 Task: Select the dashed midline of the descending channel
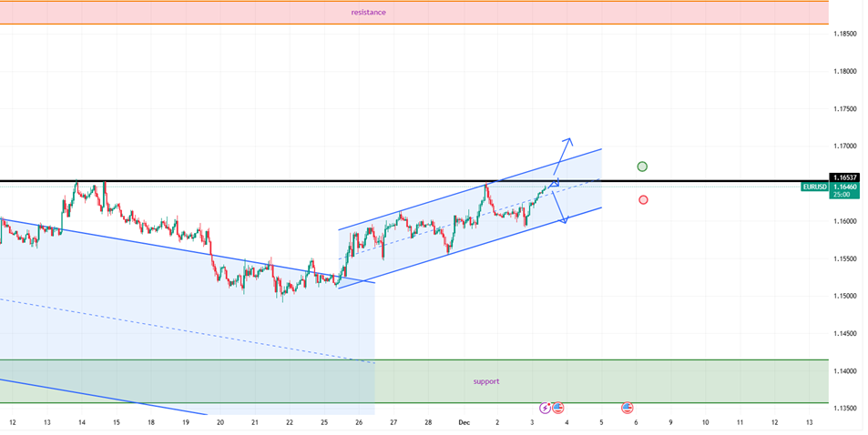(x=182, y=327)
